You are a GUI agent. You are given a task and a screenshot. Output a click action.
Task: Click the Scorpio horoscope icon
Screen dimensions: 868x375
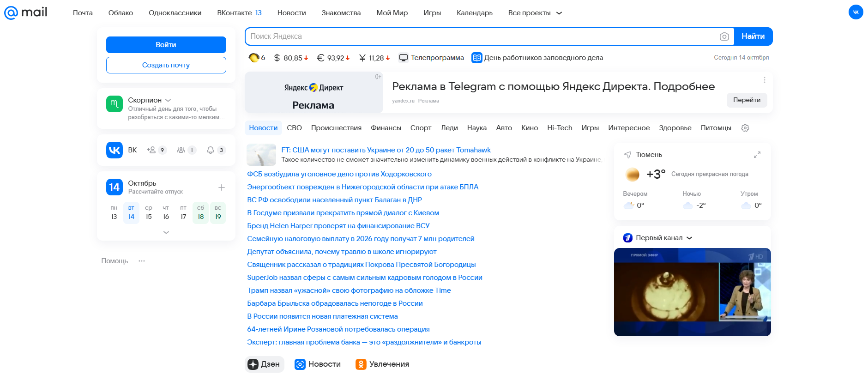point(115,104)
